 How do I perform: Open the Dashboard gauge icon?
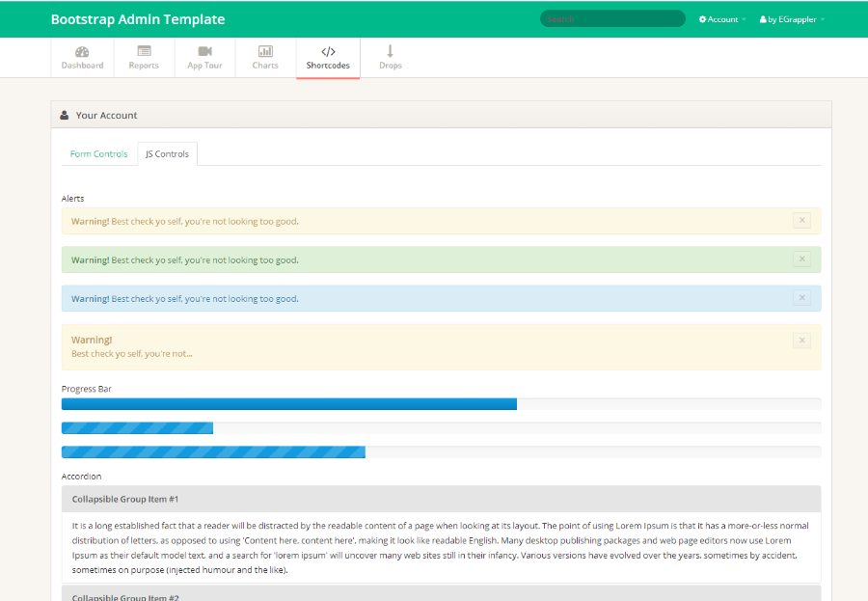pyautogui.click(x=82, y=51)
